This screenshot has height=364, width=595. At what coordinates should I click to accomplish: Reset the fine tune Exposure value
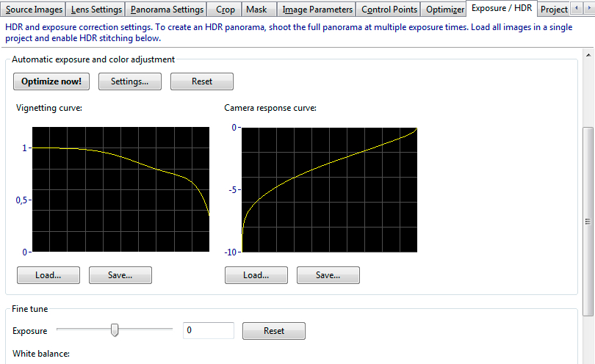coord(274,331)
